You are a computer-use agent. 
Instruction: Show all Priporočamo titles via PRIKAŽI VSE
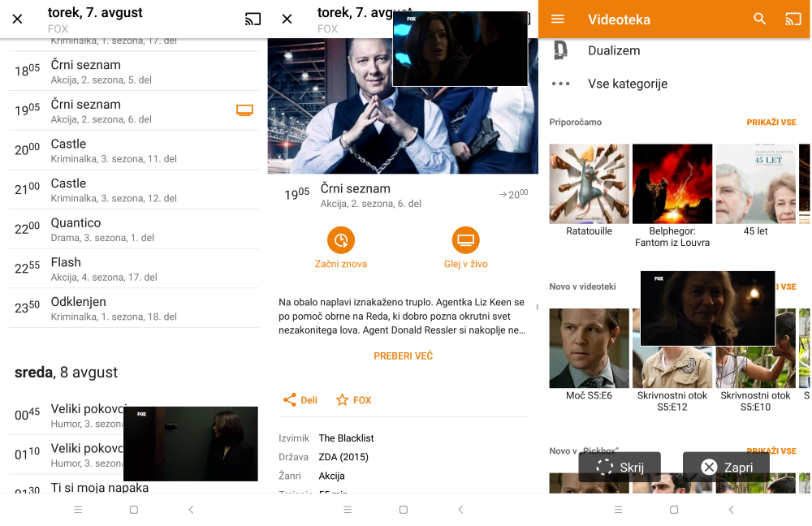tap(771, 123)
